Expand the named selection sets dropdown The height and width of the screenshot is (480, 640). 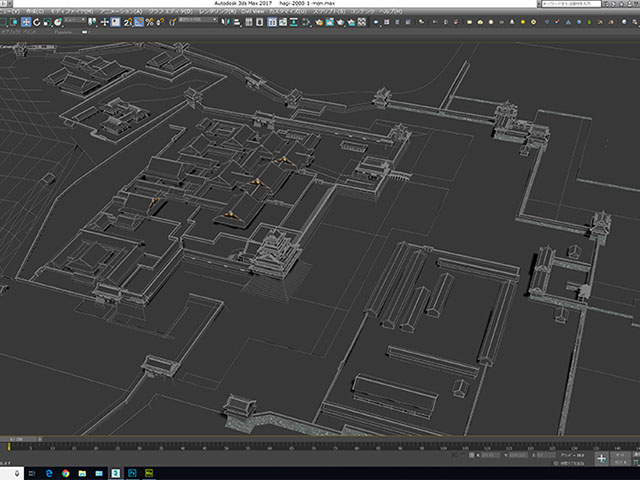199,21
